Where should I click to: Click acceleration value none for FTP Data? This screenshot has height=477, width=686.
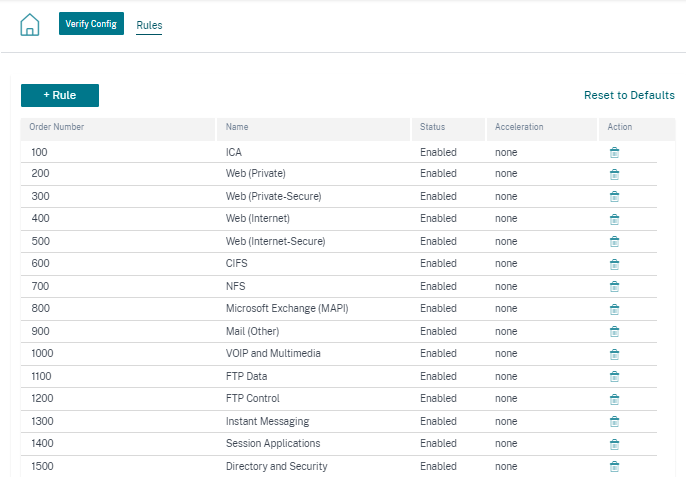tap(506, 376)
